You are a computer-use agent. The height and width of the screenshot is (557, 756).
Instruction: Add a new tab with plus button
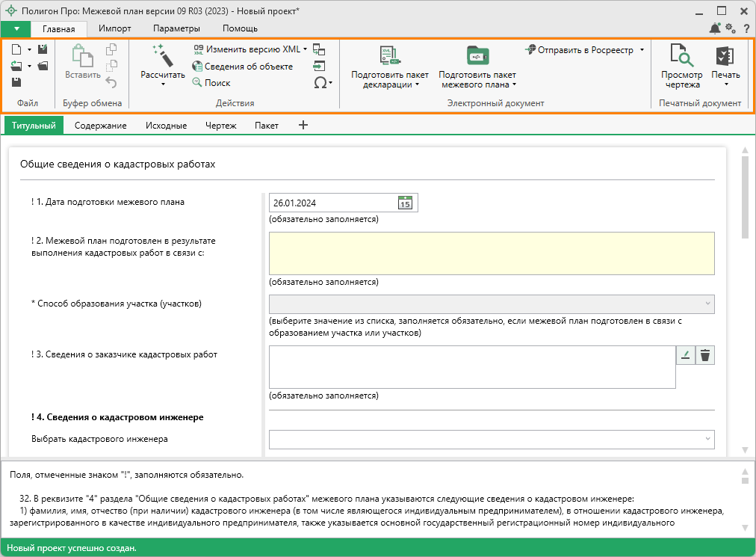pos(303,126)
